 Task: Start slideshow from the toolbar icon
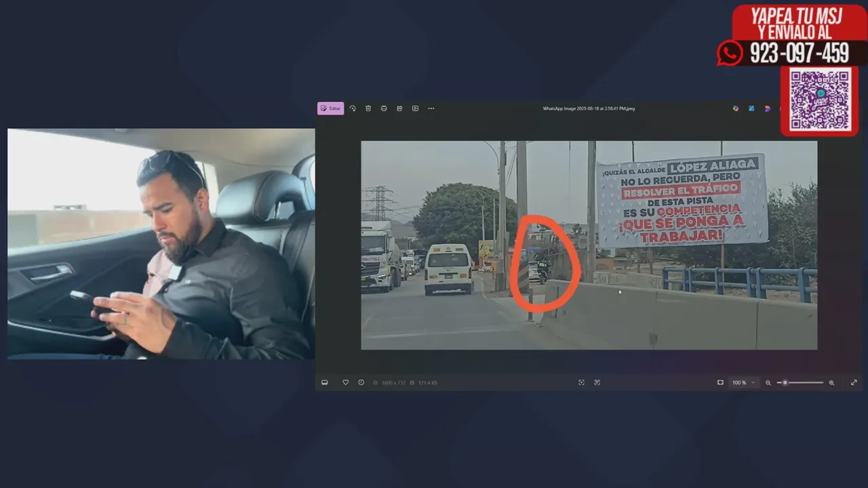click(415, 108)
